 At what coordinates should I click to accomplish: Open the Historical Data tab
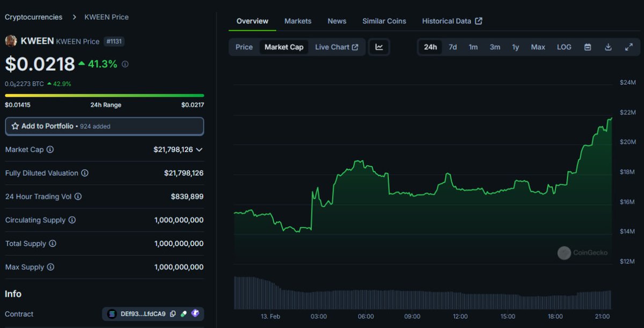(452, 21)
